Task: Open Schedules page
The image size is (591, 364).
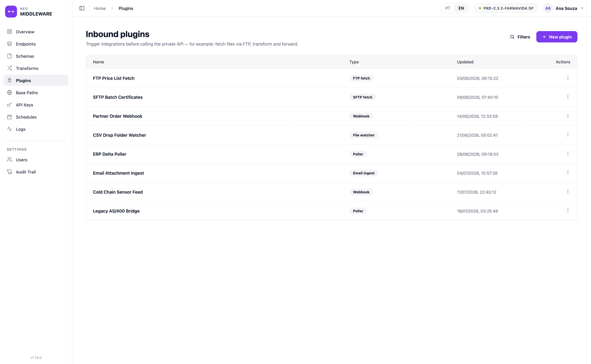Action: point(36,117)
